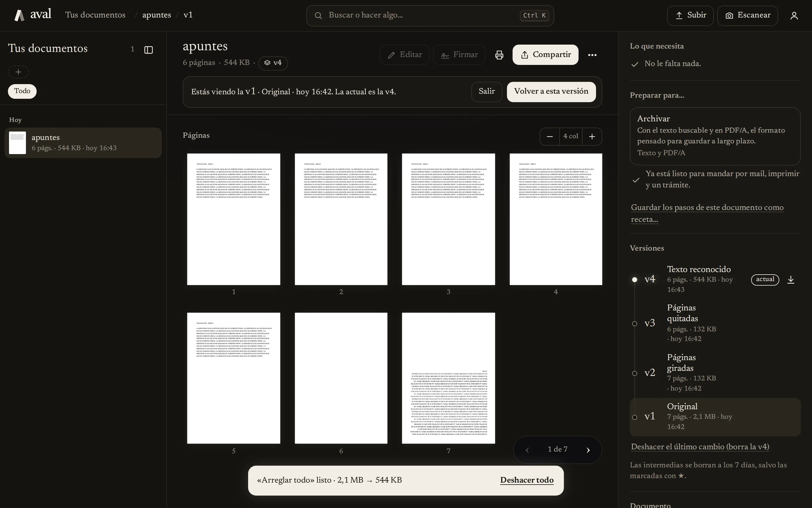Select page 1 thumbnail
812x508 pixels.
click(x=233, y=219)
